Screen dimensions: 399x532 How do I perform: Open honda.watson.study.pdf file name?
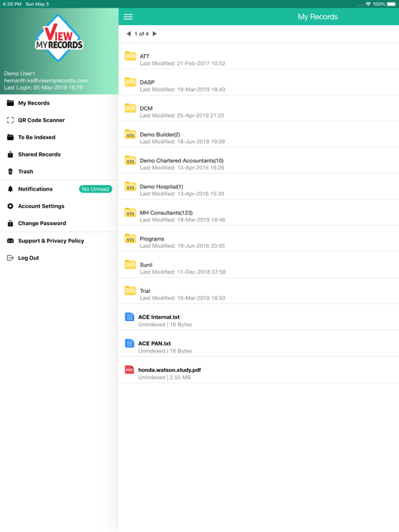tap(170, 370)
